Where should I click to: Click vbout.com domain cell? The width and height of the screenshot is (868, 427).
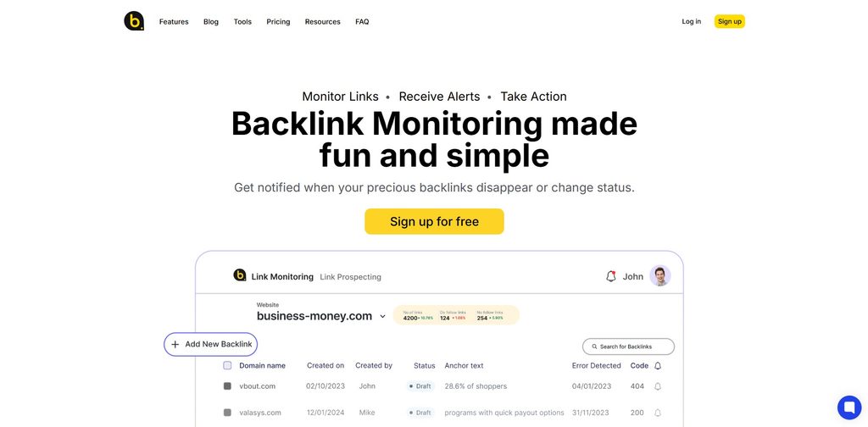[x=258, y=386]
